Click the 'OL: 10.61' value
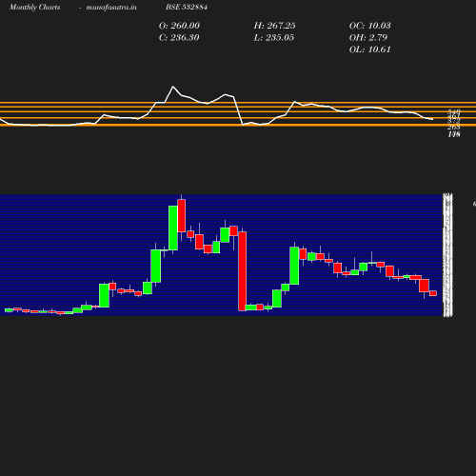Image resolution: width=476 pixels, height=476 pixels. (370, 50)
